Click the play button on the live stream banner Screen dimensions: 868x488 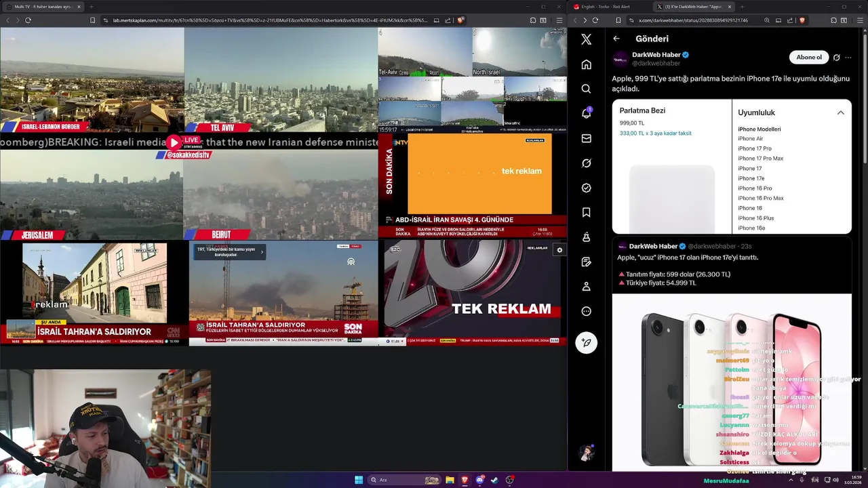click(174, 142)
